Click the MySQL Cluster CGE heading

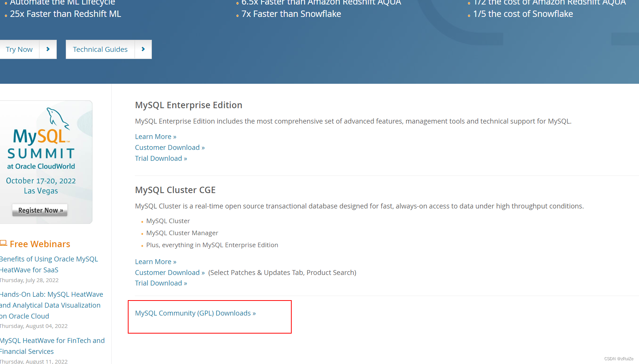click(x=175, y=190)
